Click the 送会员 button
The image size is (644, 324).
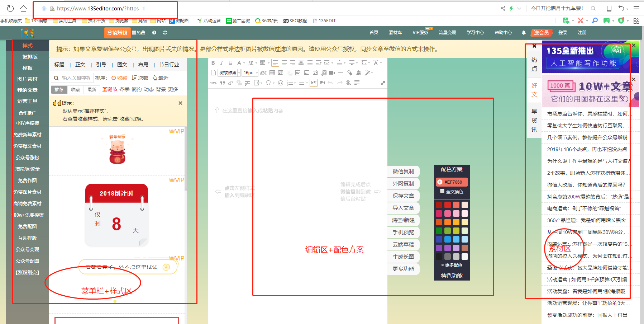541,33
